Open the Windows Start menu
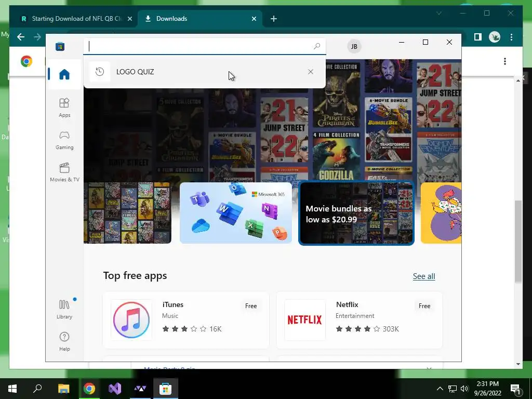The image size is (532, 399). pyautogui.click(x=12, y=389)
